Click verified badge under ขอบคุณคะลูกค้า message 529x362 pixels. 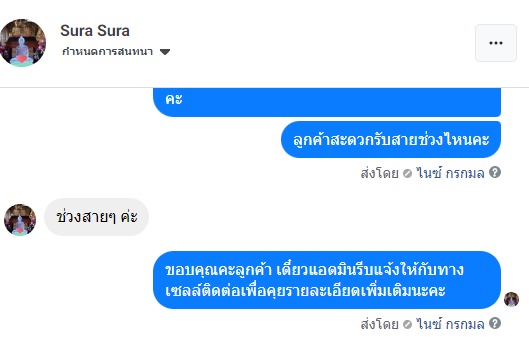(408, 325)
